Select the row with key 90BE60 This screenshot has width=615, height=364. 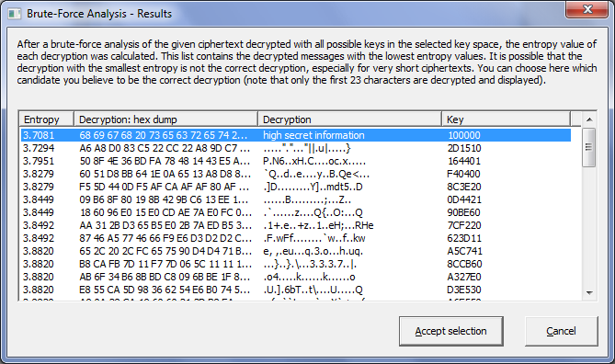(x=296, y=212)
